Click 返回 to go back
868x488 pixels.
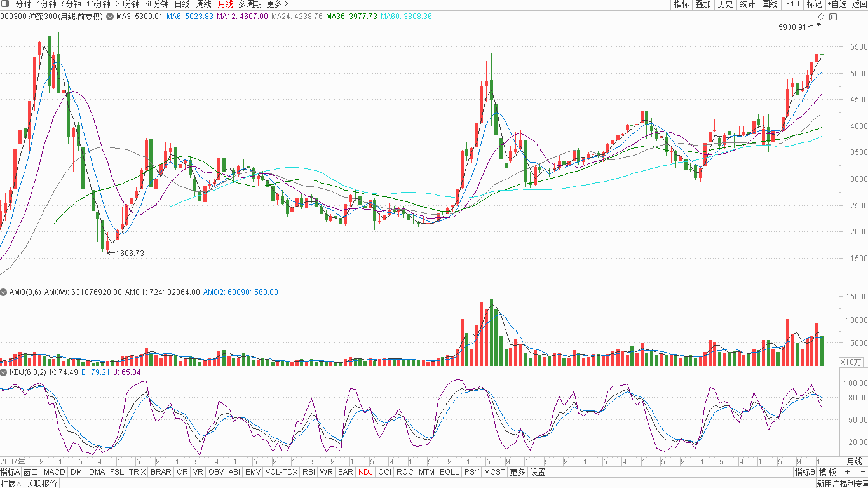click(x=859, y=4)
